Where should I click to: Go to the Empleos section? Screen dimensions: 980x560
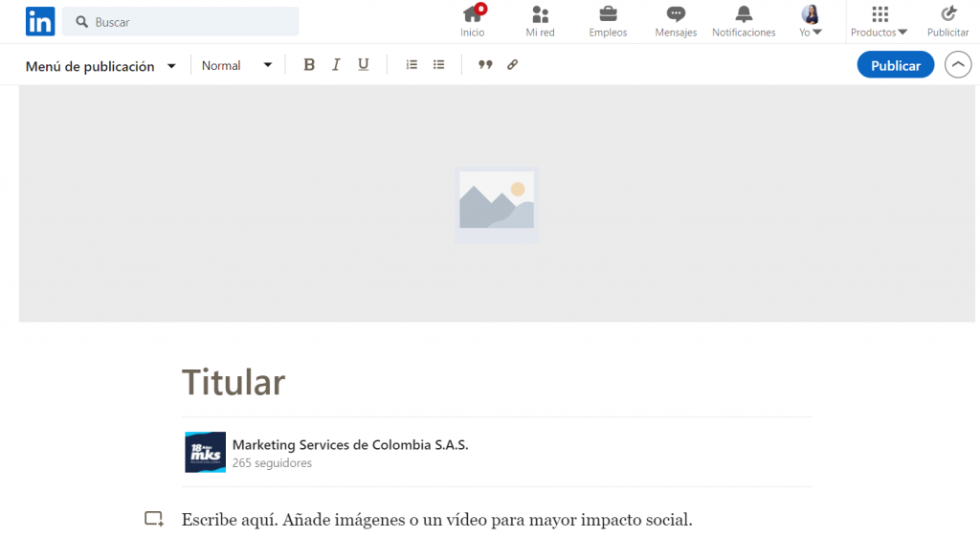(x=608, y=20)
